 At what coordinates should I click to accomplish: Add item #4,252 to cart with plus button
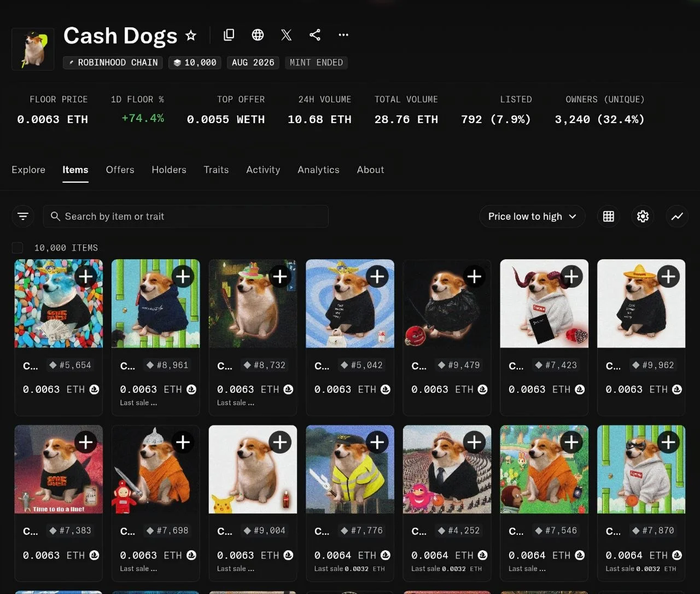(x=474, y=442)
